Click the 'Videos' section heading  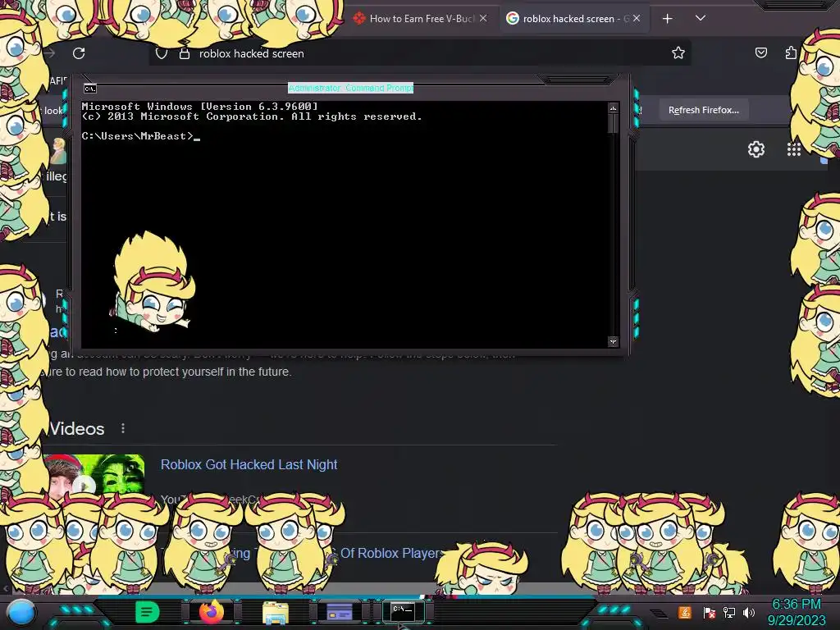pos(76,428)
